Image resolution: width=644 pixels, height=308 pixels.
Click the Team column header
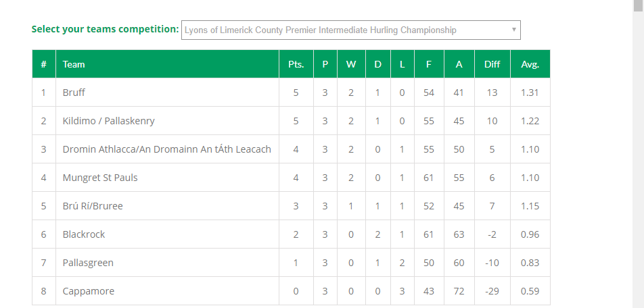[74, 65]
